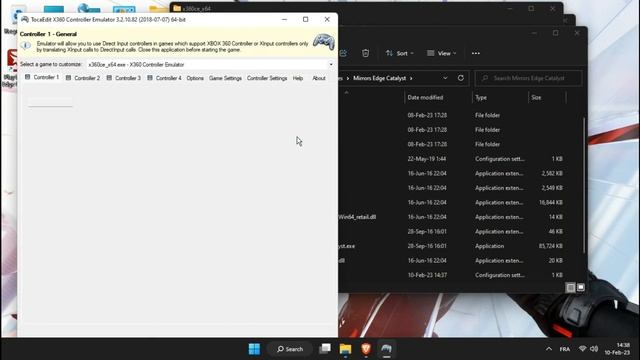Click the info icon beside emulator description
The width and height of the screenshot is (640, 360).
26,46
